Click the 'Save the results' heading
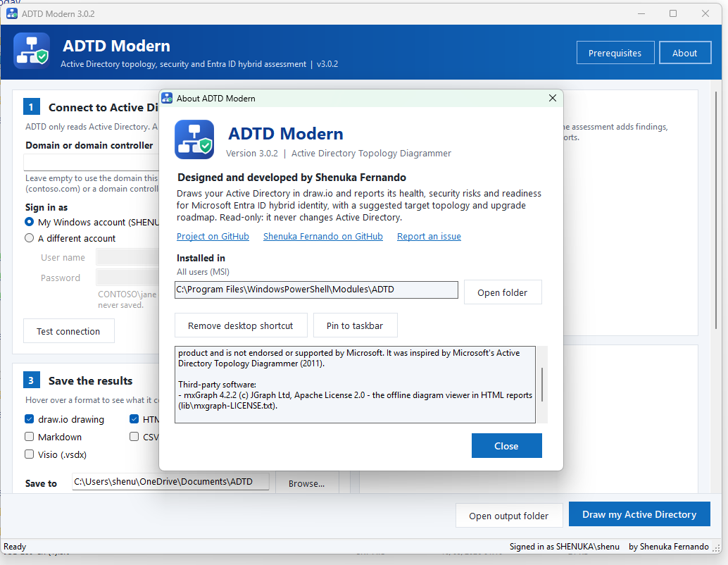Image resolution: width=728 pixels, height=565 pixels. [x=91, y=380]
